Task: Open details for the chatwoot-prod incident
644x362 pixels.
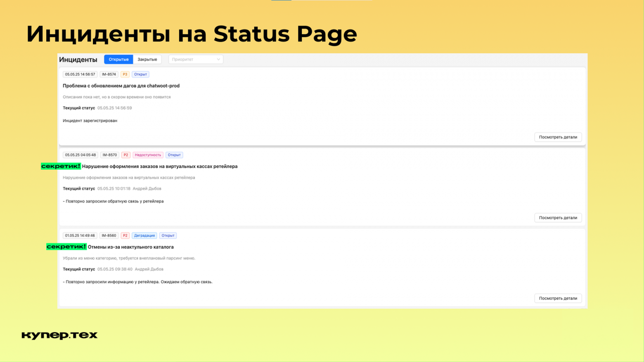Action: coord(558,137)
